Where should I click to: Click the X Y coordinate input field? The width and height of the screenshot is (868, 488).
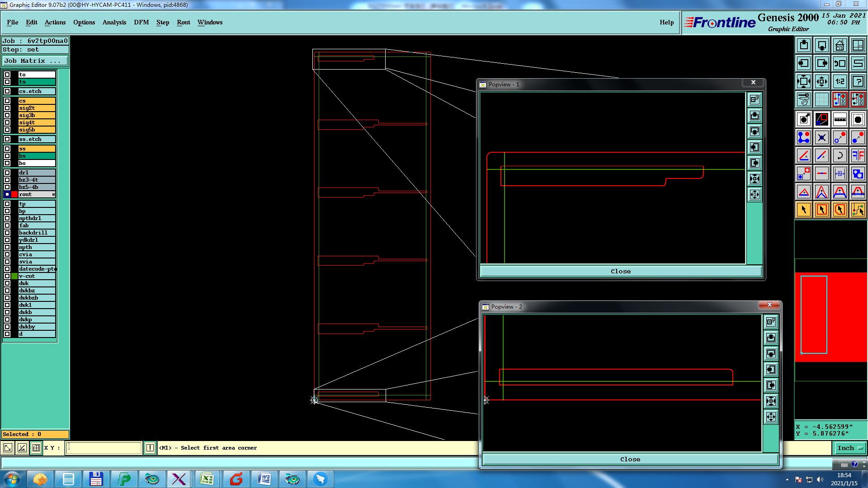(x=104, y=448)
